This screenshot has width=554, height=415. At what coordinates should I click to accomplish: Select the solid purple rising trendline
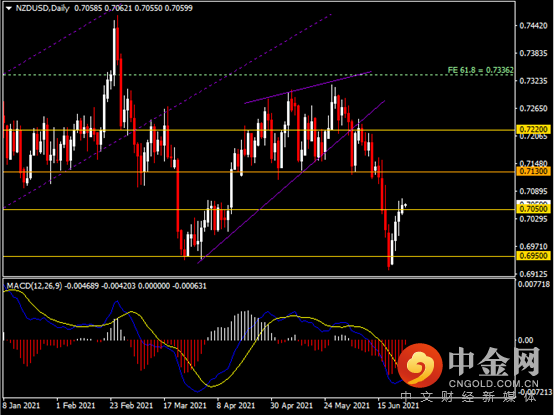point(291,182)
